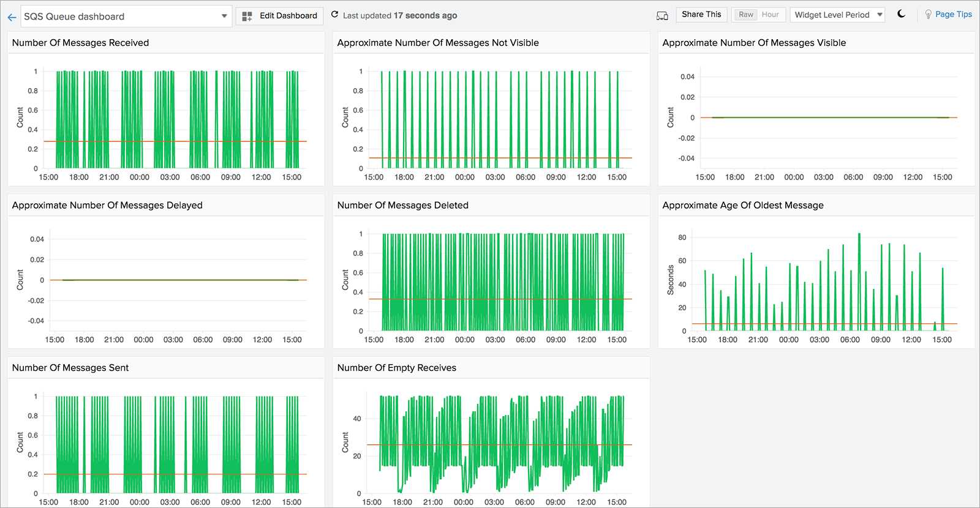Refresh using the Last updated reload icon
980x508 pixels.
334,14
